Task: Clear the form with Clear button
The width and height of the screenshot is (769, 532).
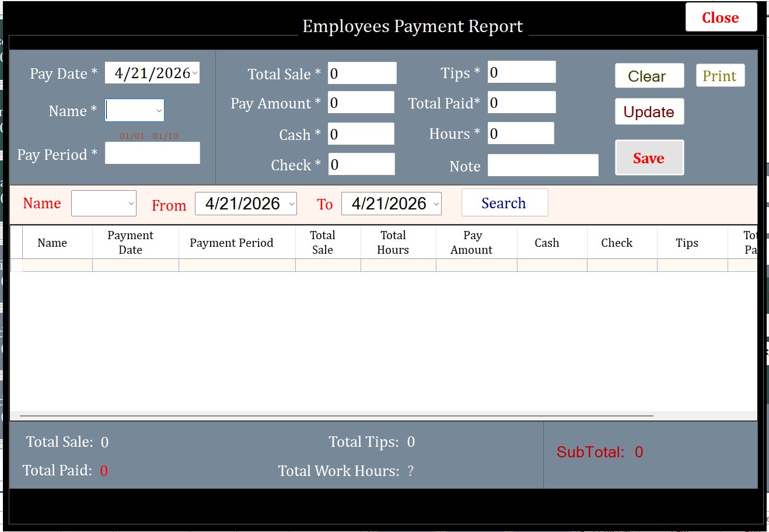Action: tap(649, 76)
